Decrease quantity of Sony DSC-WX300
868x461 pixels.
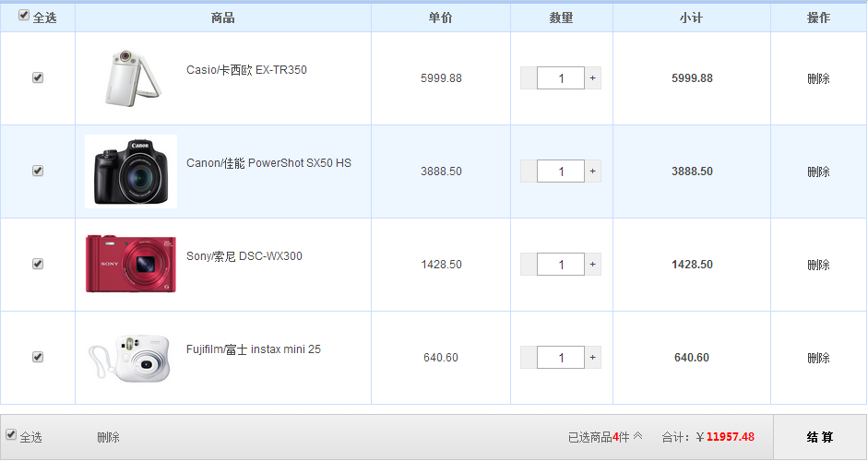pyautogui.click(x=529, y=264)
